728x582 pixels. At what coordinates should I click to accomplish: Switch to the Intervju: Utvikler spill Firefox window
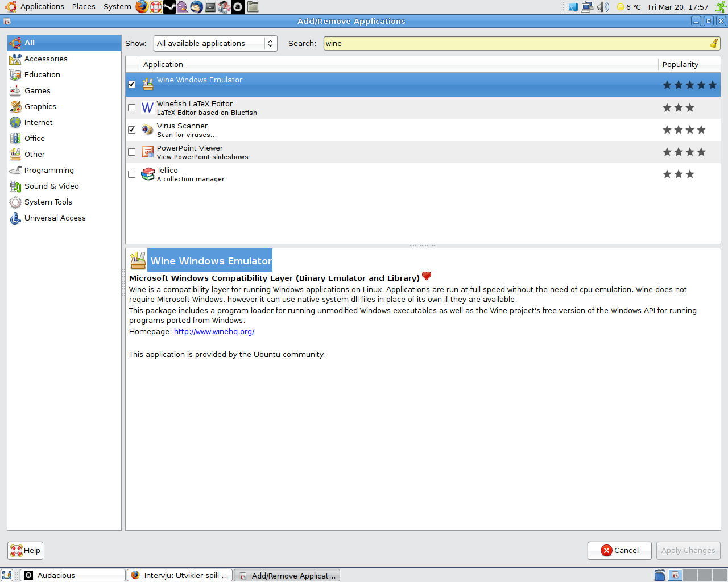tap(180, 575)
